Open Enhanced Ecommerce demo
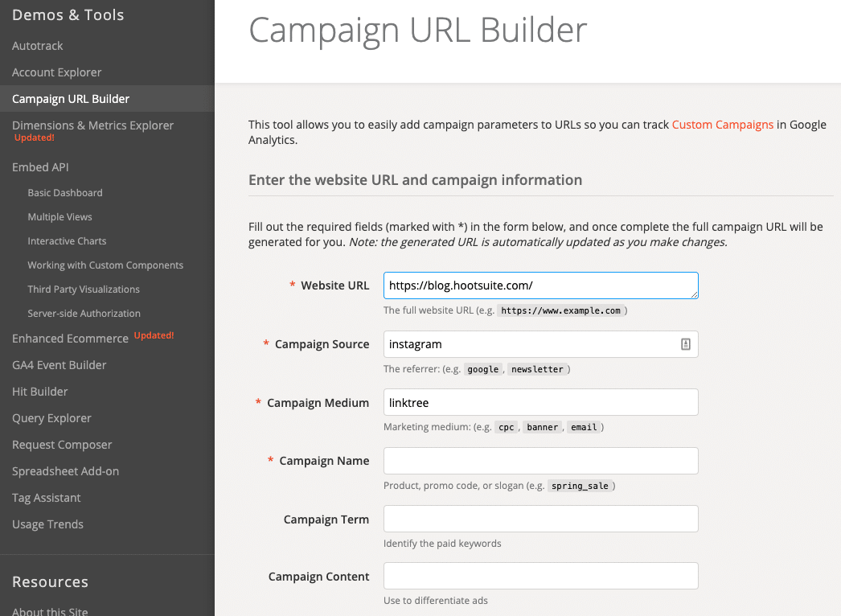 tap(70, 339)
